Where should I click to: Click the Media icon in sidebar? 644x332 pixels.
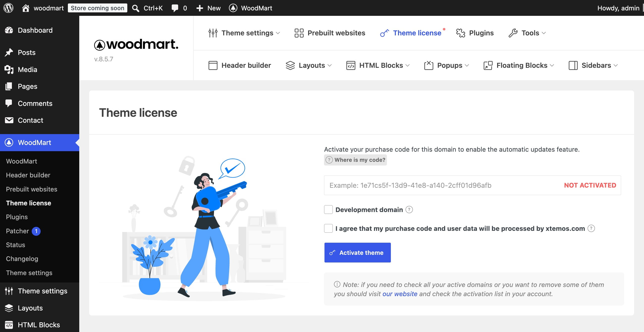coord(9,70)
